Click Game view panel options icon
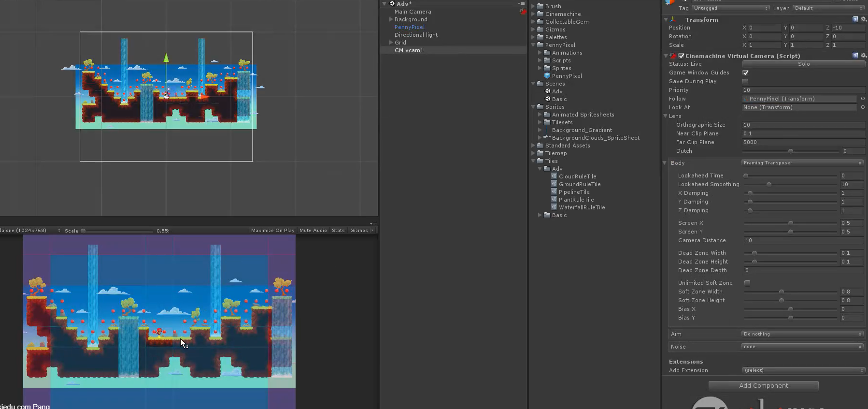Image resolution: width=868 pixels, height=409 pixels. [373, 224]
